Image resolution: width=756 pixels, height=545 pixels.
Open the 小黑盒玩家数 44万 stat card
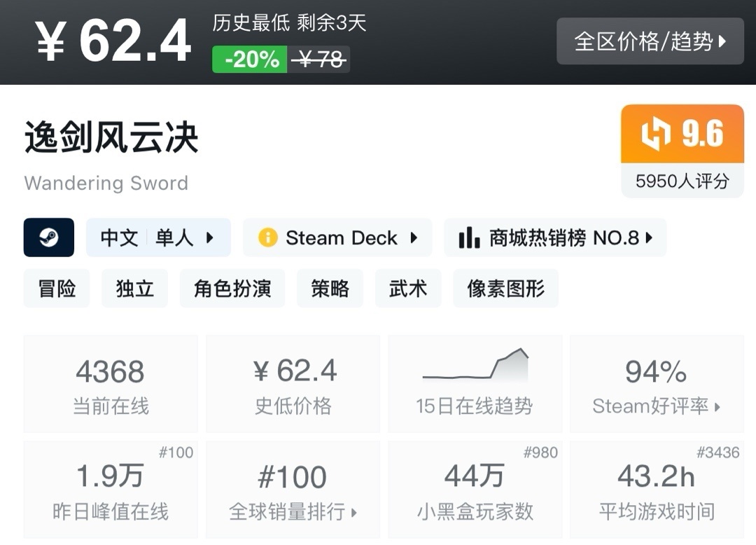[475, 490]
